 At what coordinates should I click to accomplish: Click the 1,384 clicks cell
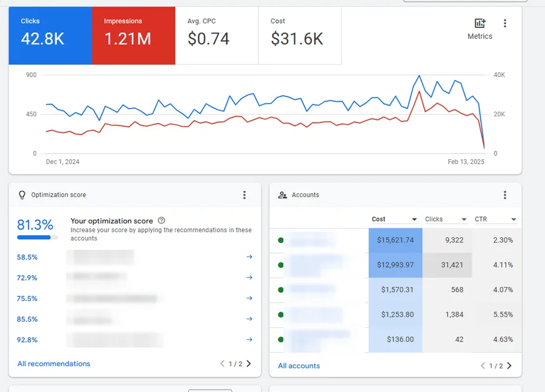click(447, 315)
